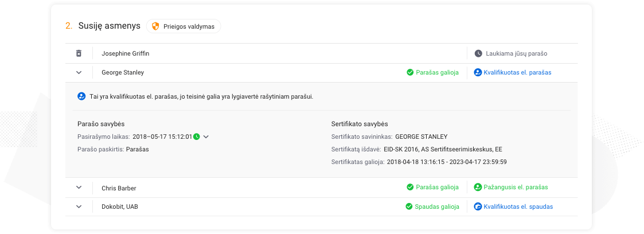The height and width of the screenshot is (234, 644).
Task: Click the green advanced signature icon for Chris Barber
Action: [x=478, y=187]
